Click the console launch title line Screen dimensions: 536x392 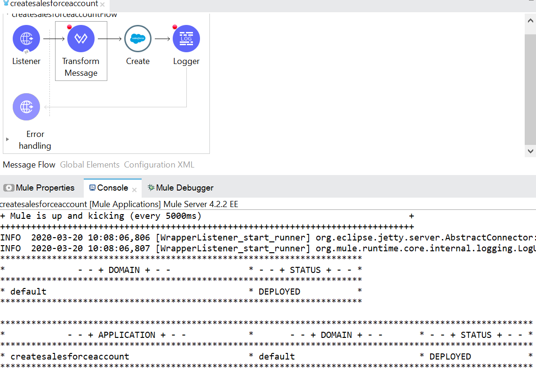coord(119,204)
